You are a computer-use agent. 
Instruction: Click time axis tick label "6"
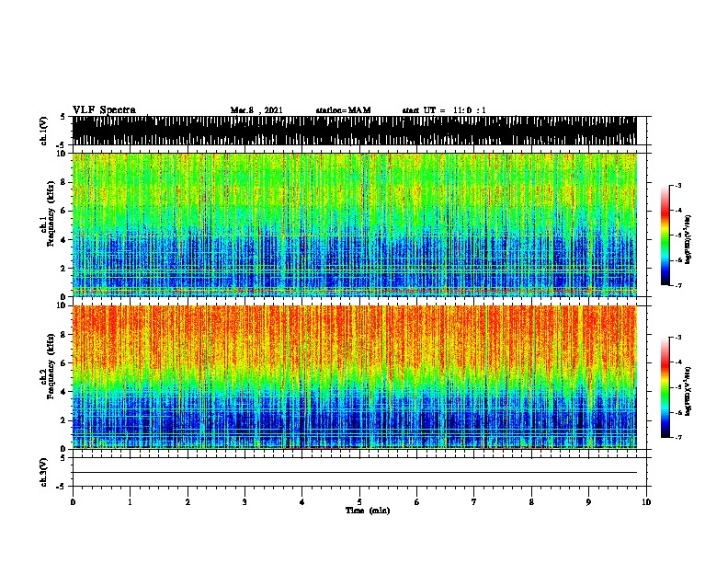[x=417, y=502]
